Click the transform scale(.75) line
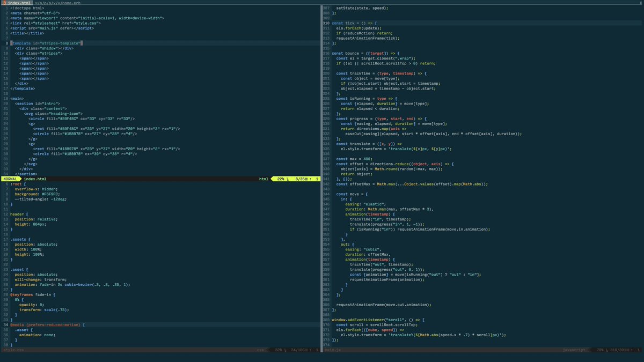The height and width of the screenshot is (362, 644). point(44,310)
